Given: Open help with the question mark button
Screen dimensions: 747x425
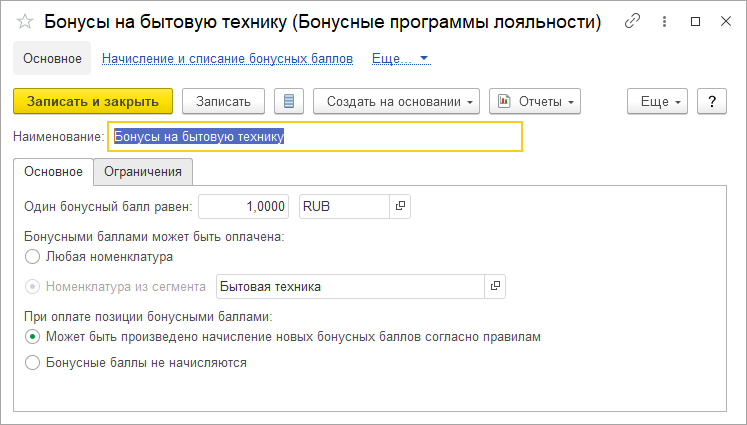Looking at the screenshot, I should pyautogui.click(x=711, y=101).
